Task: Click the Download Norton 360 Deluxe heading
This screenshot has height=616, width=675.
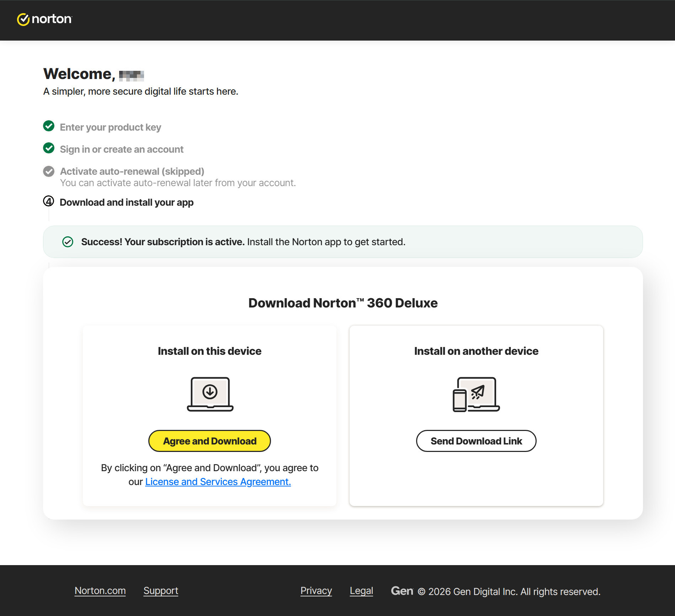Action: click(343, 303)
